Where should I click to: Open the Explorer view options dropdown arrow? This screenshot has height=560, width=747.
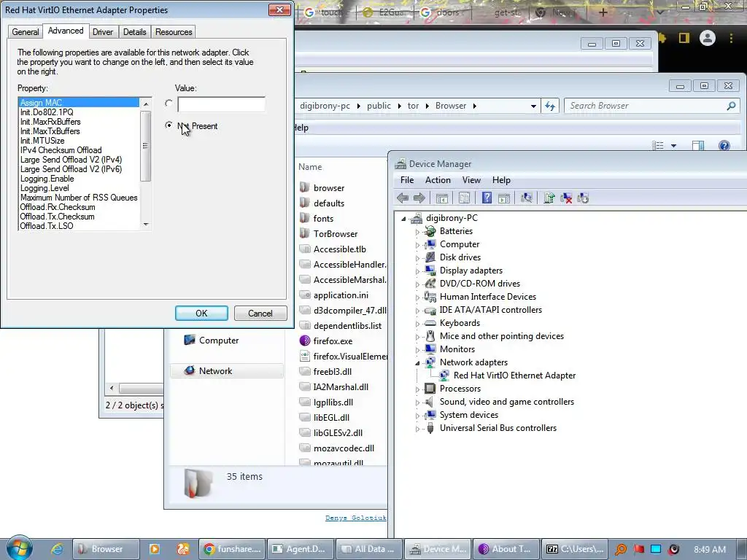pos(673,146)
